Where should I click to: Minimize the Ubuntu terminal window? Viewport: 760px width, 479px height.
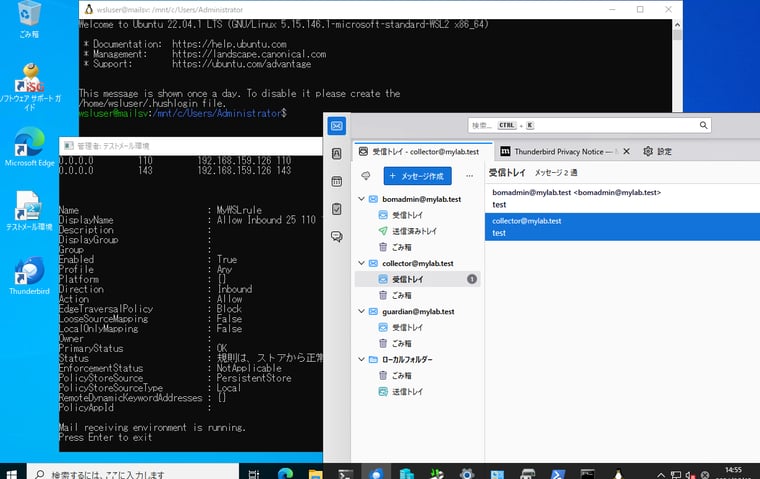pos(612,9)
